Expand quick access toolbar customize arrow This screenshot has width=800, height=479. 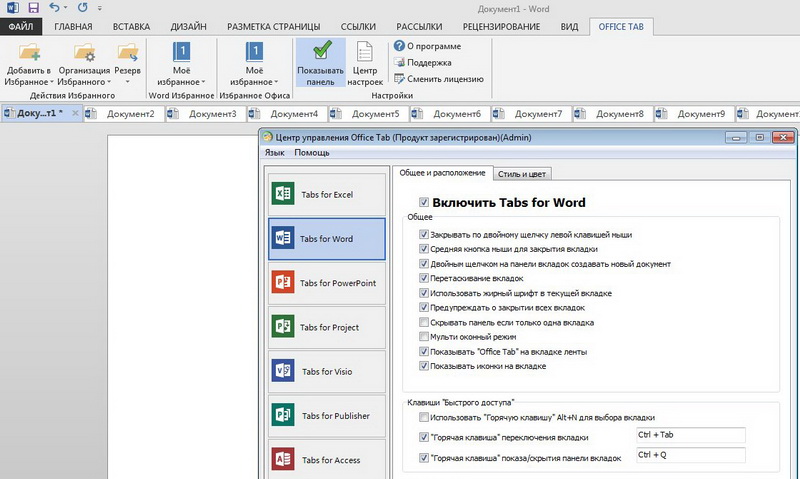click(x=99, y=8)
